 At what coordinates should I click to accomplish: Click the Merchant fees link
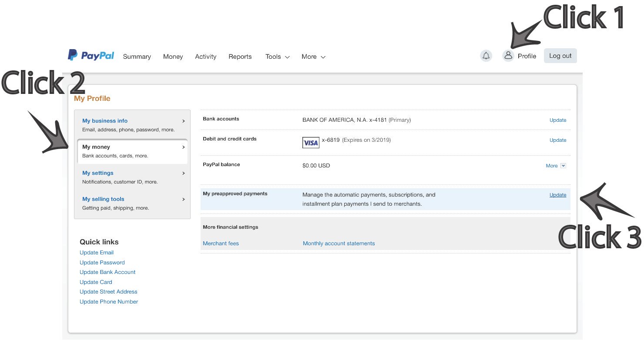(221, 243)
